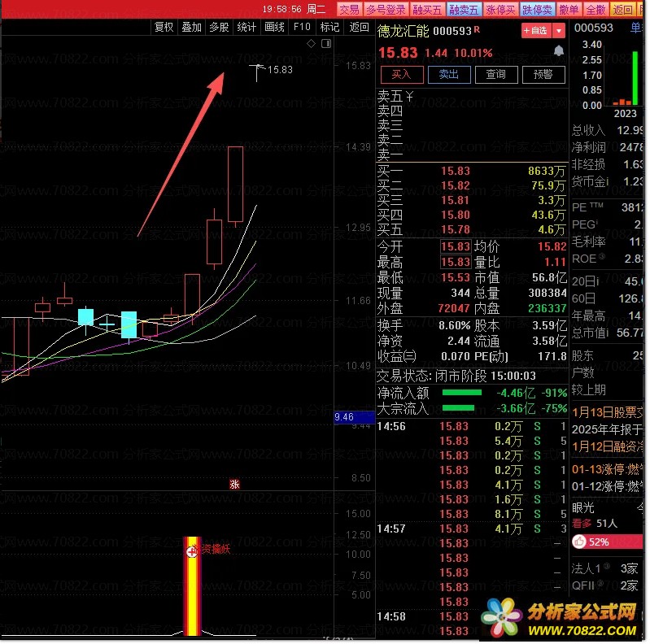Click the 买二 bid price 15.82

456,185
